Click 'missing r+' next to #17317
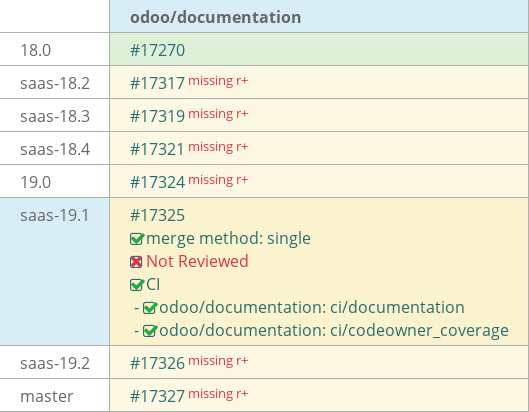The height and width of the screenshot is (412, 529). [218, 81]
